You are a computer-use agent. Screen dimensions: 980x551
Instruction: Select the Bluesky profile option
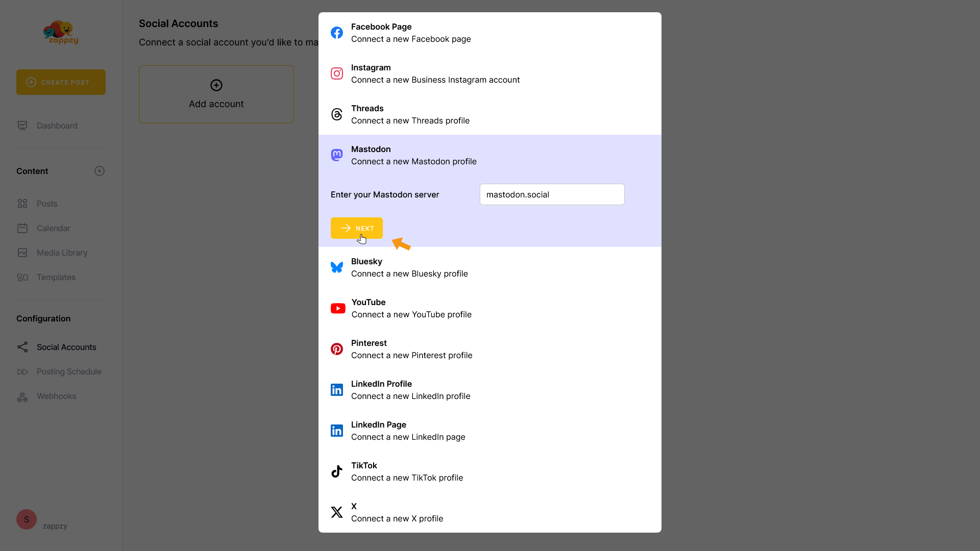490,267
